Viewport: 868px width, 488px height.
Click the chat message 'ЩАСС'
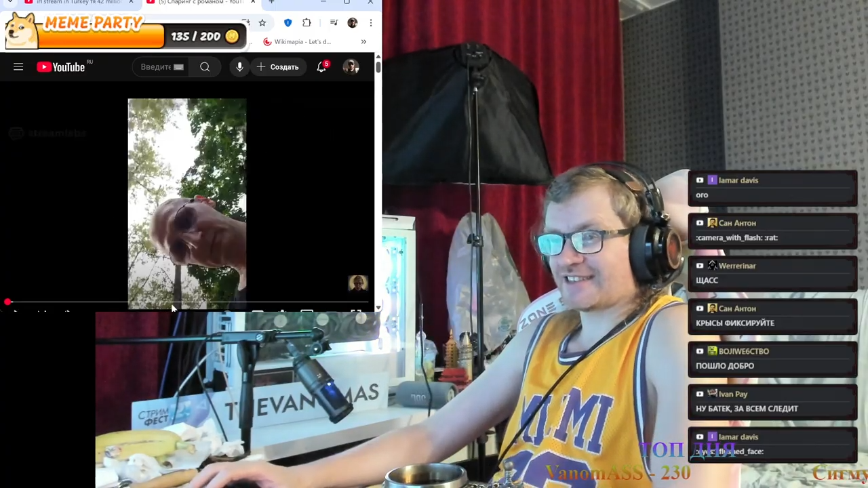[707, 281]
